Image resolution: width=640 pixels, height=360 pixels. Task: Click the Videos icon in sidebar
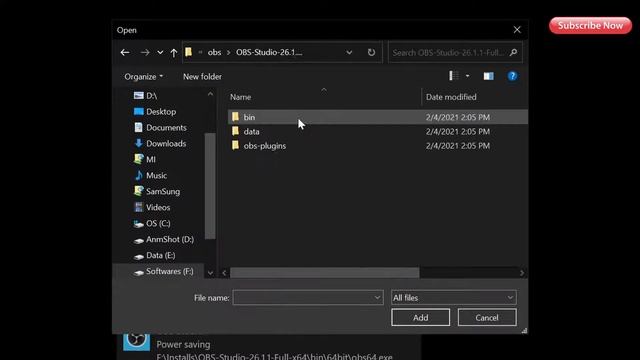(x=139, y=207)
